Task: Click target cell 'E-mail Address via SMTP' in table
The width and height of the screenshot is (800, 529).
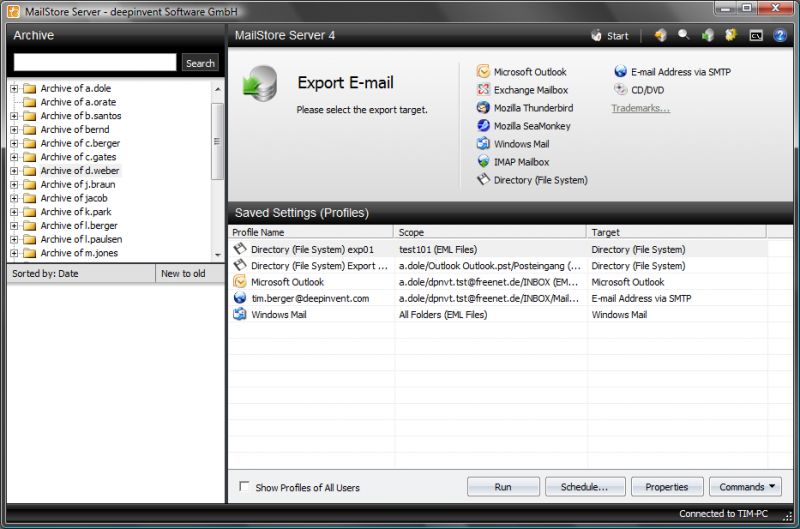Action: [641, 298]
